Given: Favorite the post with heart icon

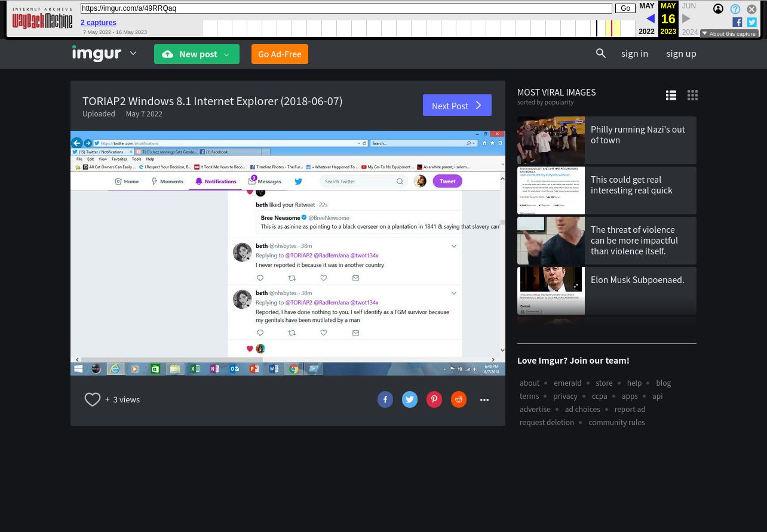Looking at the screenshot, I should tap(93, 399).
